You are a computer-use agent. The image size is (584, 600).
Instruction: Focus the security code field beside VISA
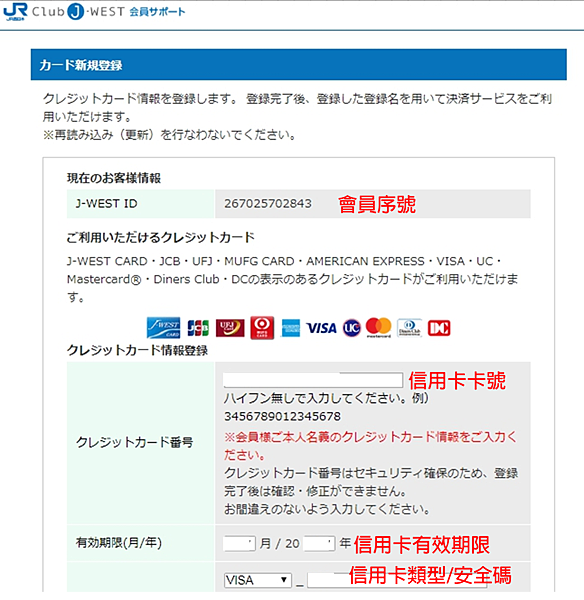tap(397, 580)
